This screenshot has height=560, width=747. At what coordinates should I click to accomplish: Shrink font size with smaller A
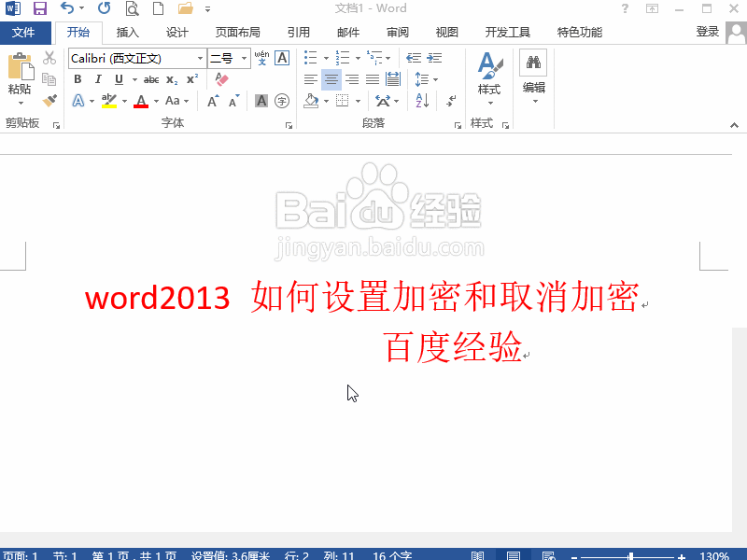tap(234, 101)
